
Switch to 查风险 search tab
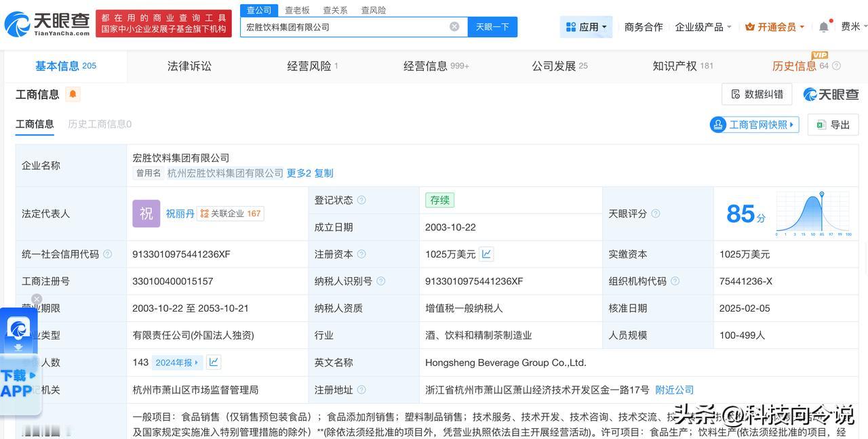coord(373,10)
